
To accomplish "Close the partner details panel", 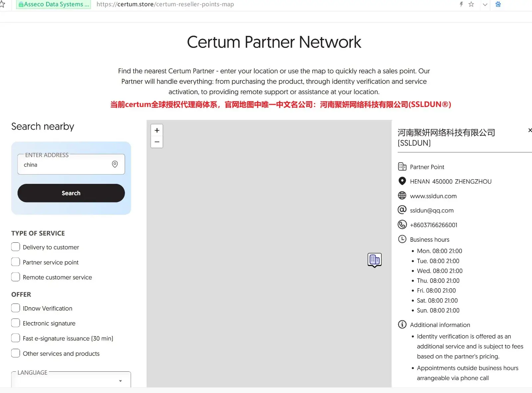I will 530,130.
